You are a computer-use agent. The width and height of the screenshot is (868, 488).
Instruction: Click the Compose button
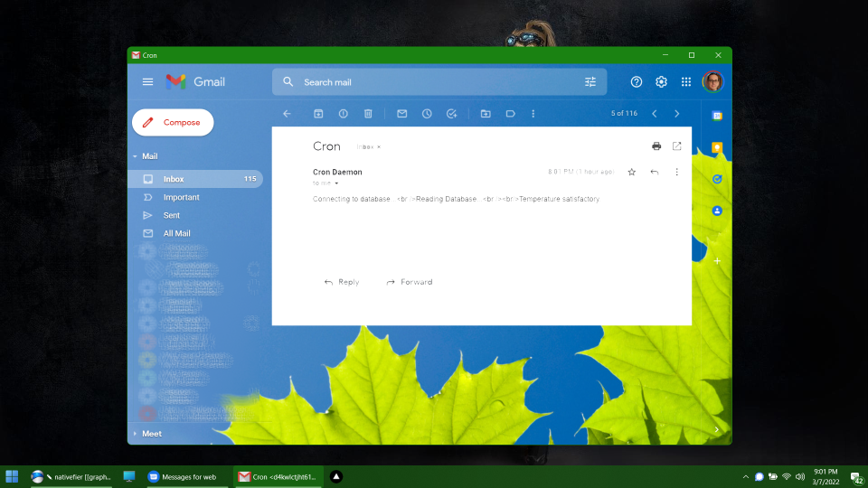tap(173, 122)
